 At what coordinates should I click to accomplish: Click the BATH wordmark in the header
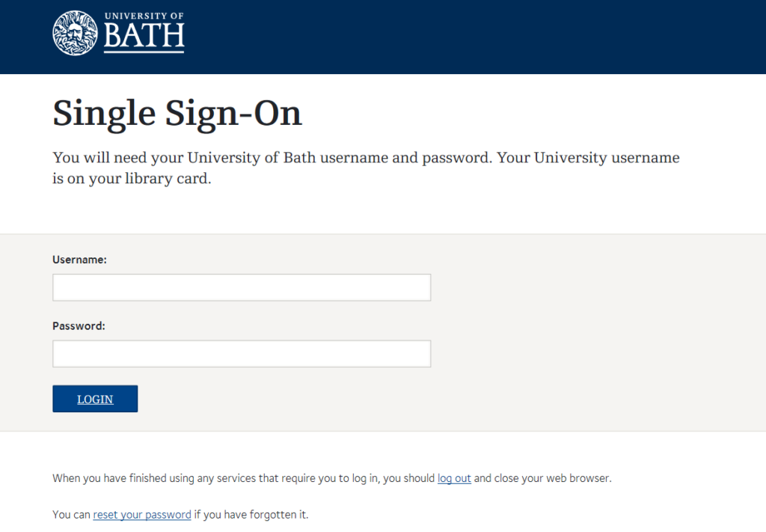click(x=144, y=37)
